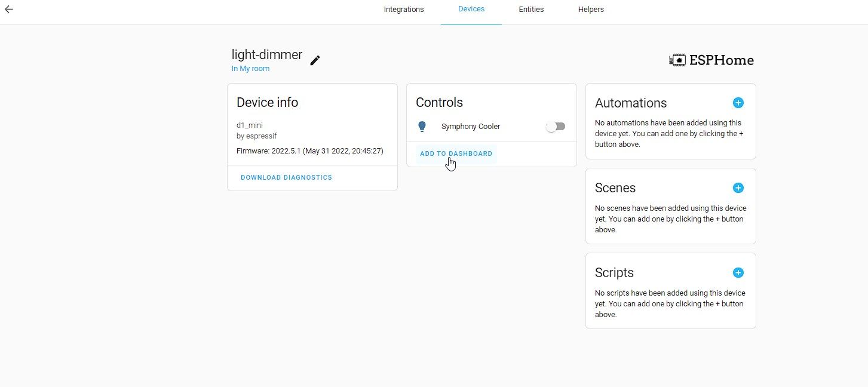The image size is (868, 387).
Task: Click the ESPHome logo
Action: pyautogui.click(x=711, y=59)
